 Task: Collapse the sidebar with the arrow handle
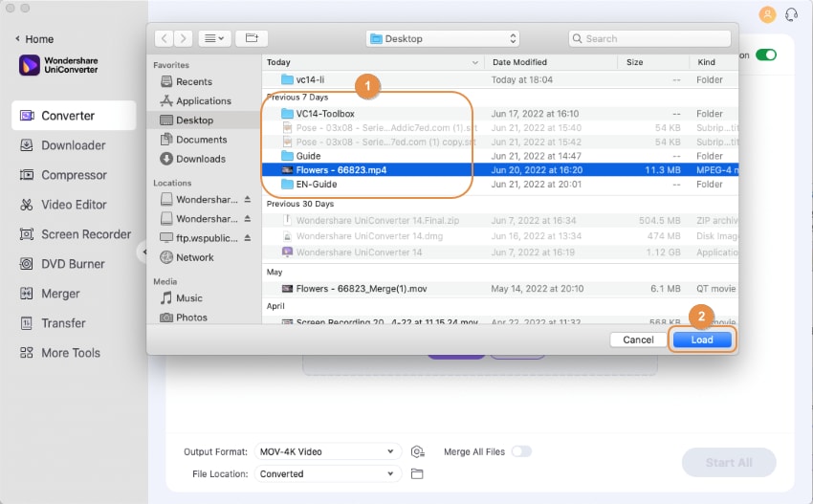click(143, 252)
